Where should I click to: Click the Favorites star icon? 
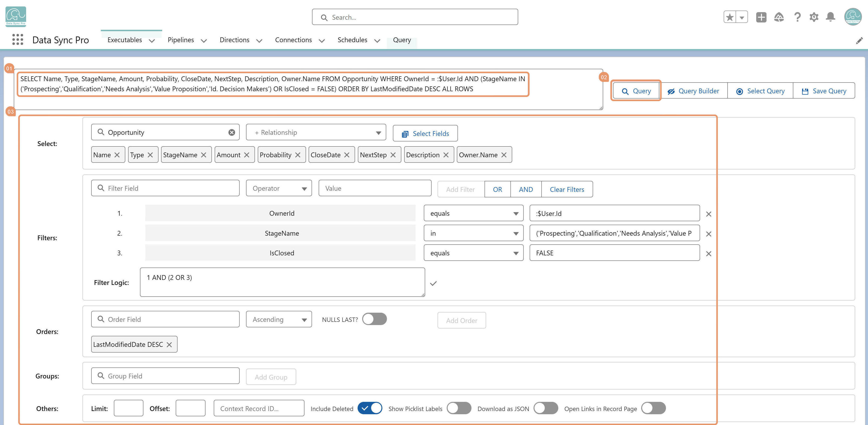pyautogui.click(x=730, y=17)
